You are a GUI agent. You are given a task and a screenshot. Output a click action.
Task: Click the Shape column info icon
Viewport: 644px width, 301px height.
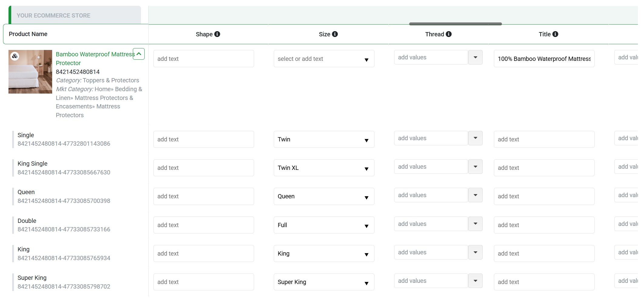tap(217, 34)
